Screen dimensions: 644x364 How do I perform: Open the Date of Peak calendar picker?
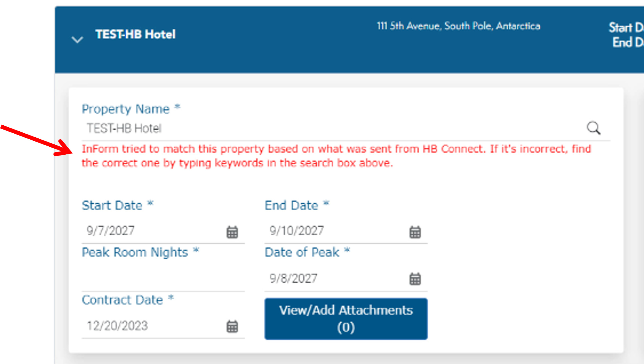pyautogui.click(x=415, y=279)
